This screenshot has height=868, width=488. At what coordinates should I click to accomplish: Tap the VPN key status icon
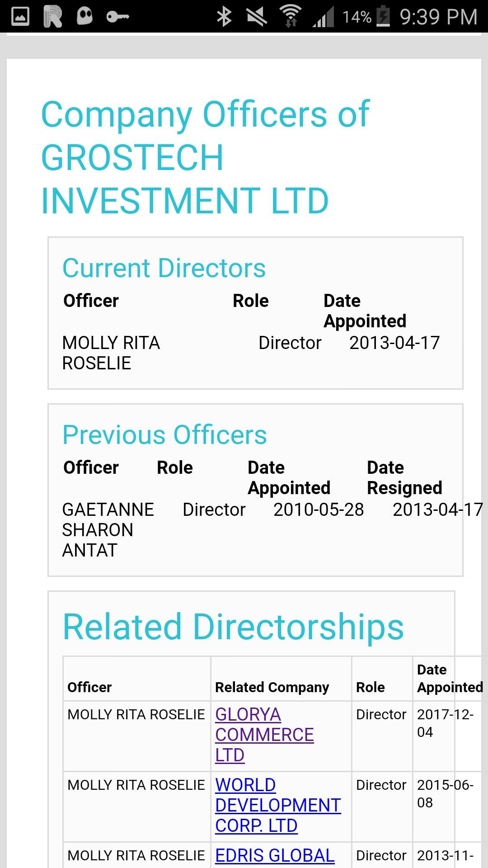click(118, 17)
